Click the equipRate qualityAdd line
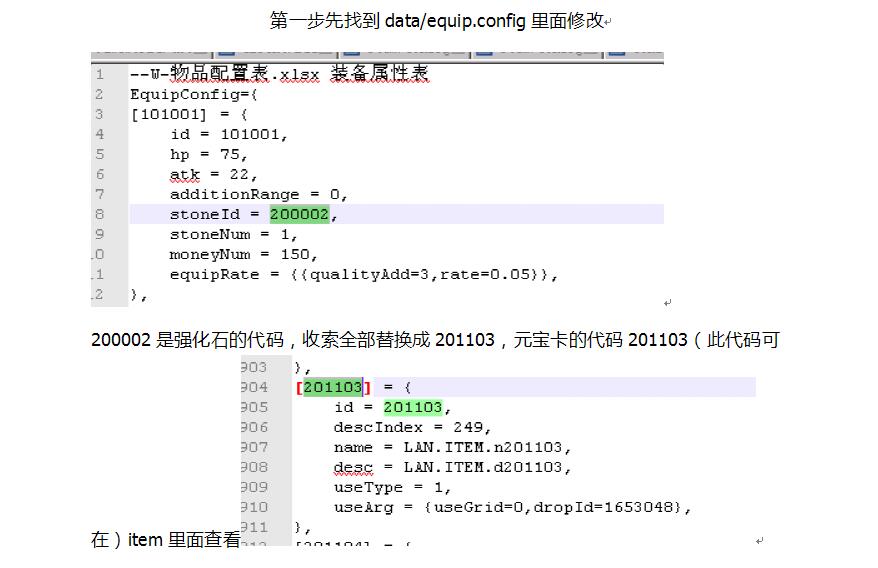The height and width of the screenshot is (568, 878). (x=363, y=274)
